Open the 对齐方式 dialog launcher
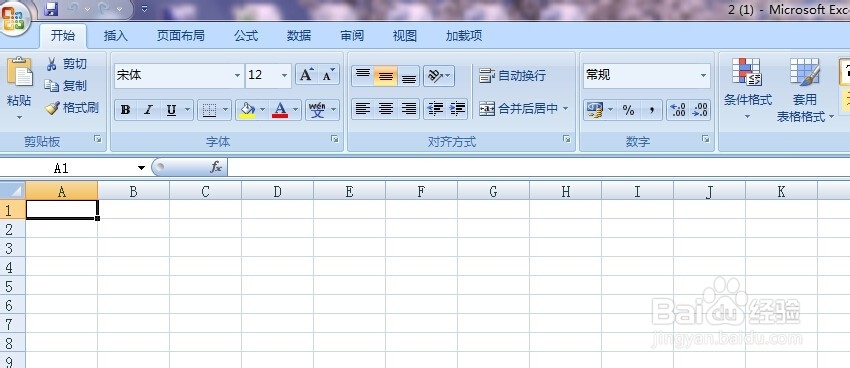This screenshot has height=368, width=850. 566,139
